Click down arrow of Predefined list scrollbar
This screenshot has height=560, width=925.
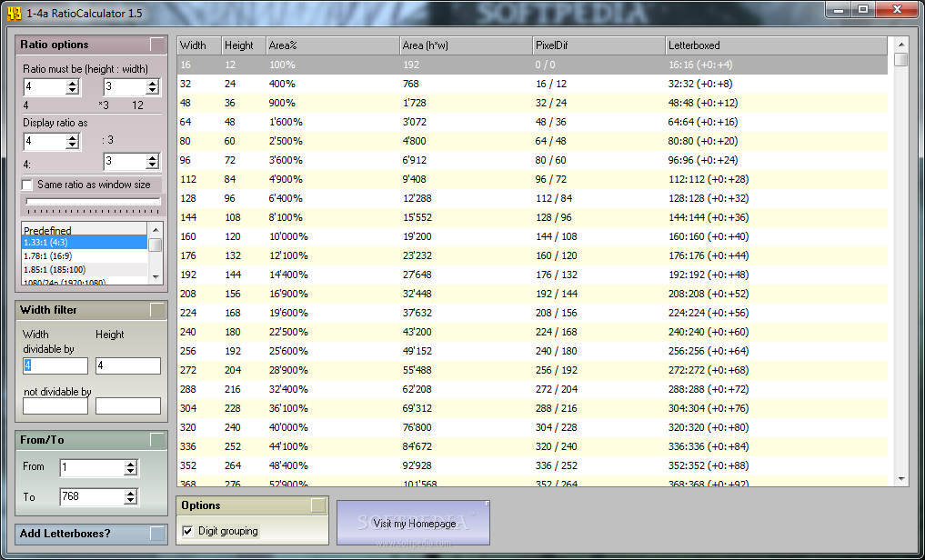point(156,276)
